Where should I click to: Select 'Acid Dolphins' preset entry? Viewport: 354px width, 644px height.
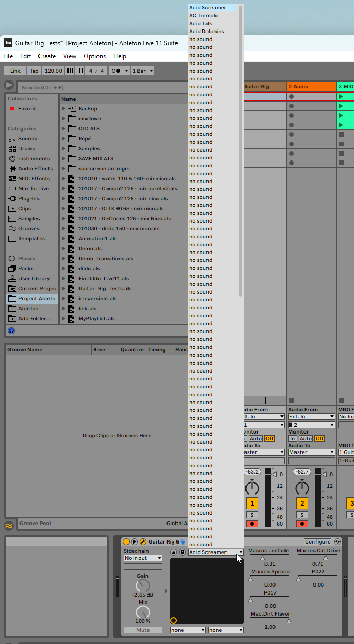pyautogui.click(x=212, y=32)
